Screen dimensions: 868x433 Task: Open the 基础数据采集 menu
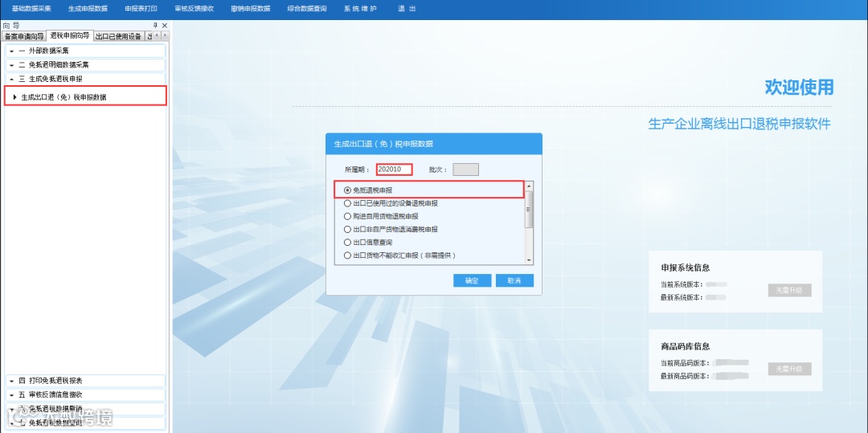click(x=31, y=9)
